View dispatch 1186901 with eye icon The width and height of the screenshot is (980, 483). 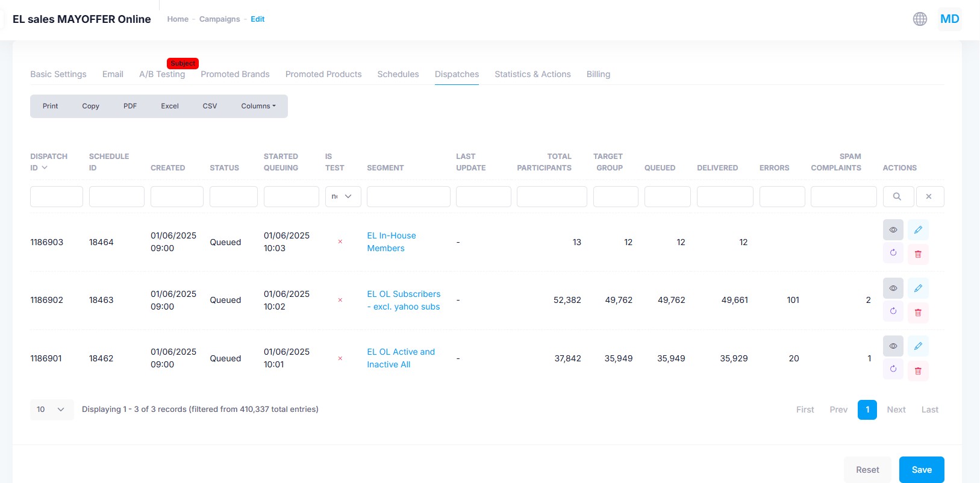[893, 346]
